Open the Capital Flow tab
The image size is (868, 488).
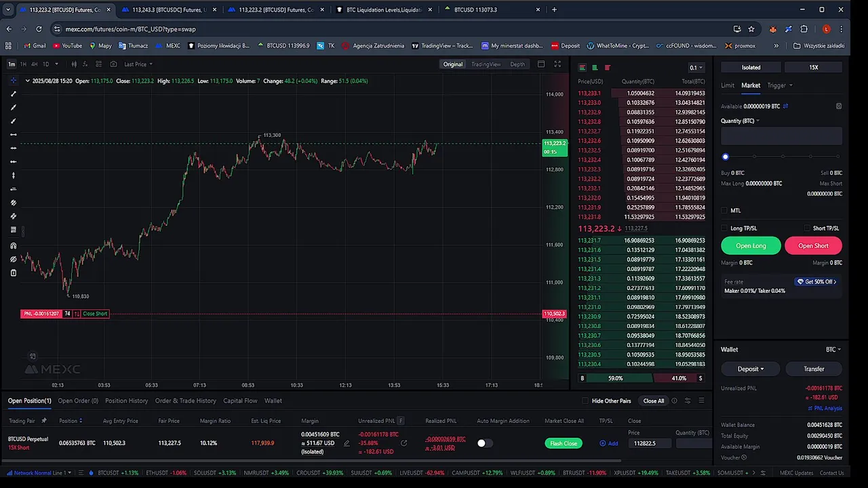[x=240, y=401]
